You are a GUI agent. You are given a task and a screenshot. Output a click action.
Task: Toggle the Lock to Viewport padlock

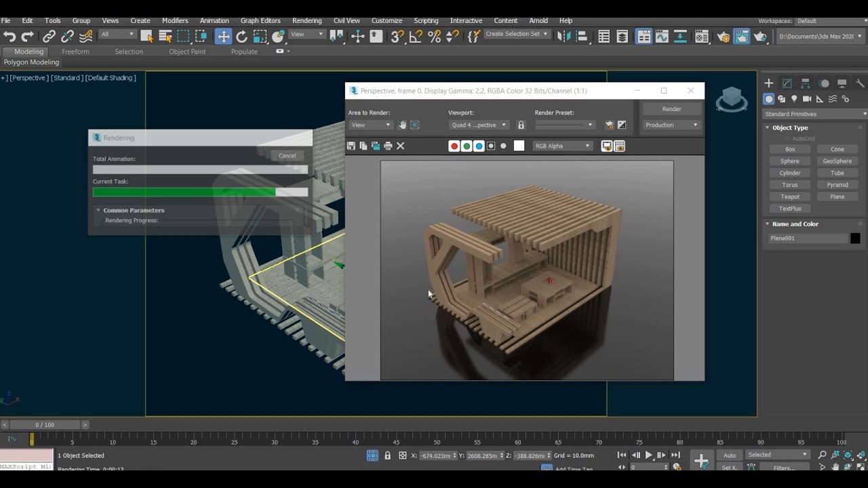[521, 125]
